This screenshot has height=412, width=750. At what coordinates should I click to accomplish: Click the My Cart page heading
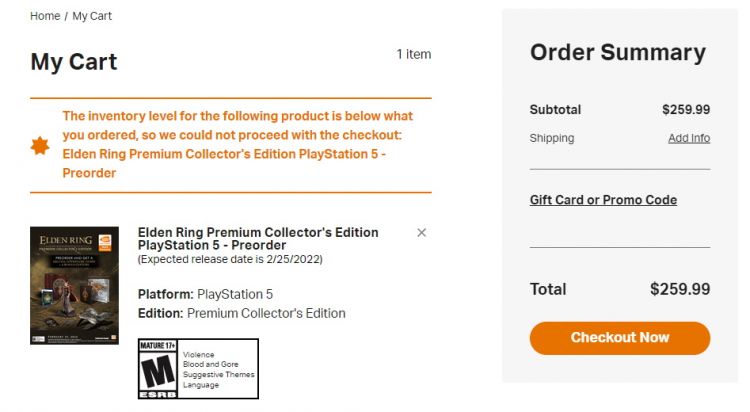pyautogui.click(x=74, y=62)
